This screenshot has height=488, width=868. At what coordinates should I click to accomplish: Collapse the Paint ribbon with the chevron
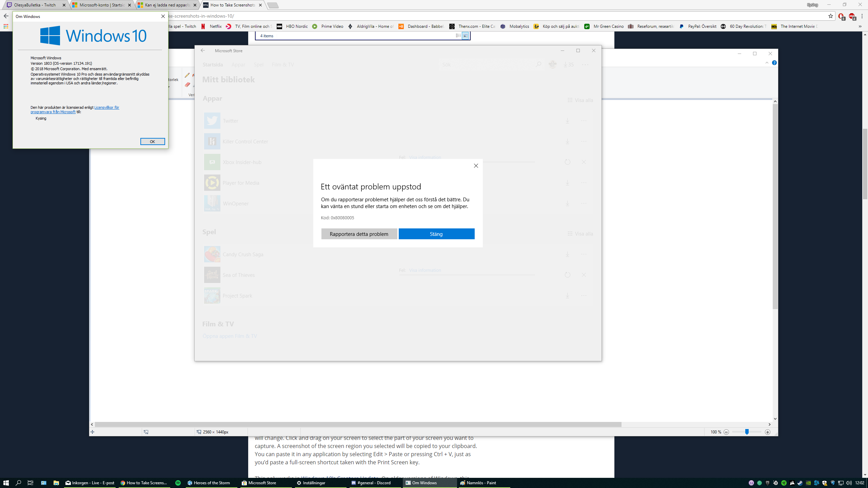coord(767,63)
